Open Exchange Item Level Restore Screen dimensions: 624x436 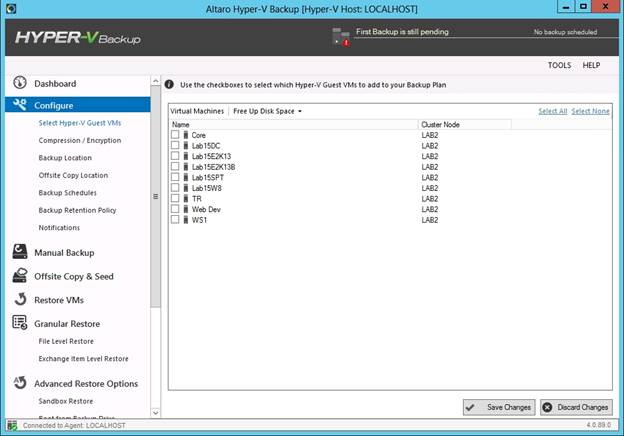(83, 359)
